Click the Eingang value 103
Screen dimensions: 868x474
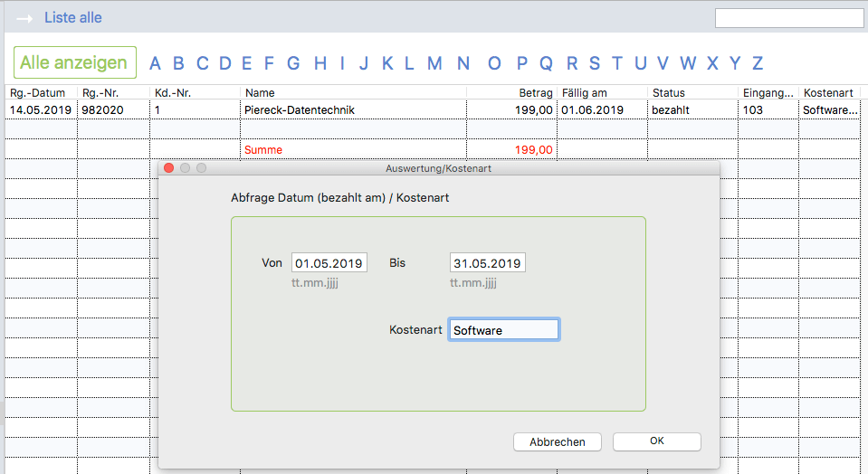pos(768,110)
